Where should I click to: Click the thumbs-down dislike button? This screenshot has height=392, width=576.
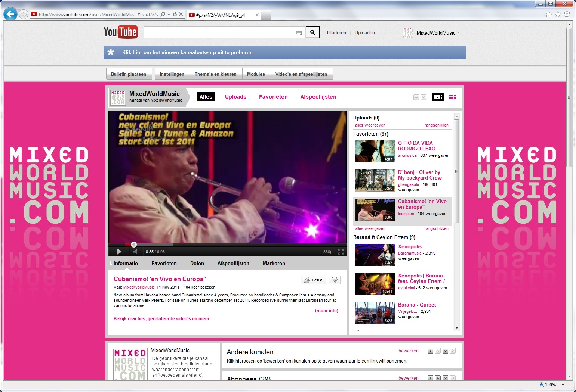point(335,280)
